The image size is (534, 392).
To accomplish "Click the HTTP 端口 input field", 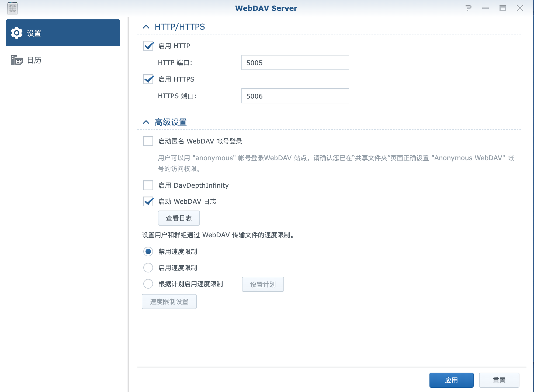I will [x=295, y=62].
